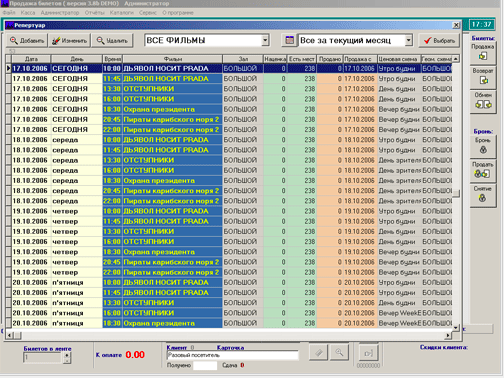This screenshot has height=378, width=504.
Task: Open the Файл menu
Action: pyautogui.click(x=9, y=13)
